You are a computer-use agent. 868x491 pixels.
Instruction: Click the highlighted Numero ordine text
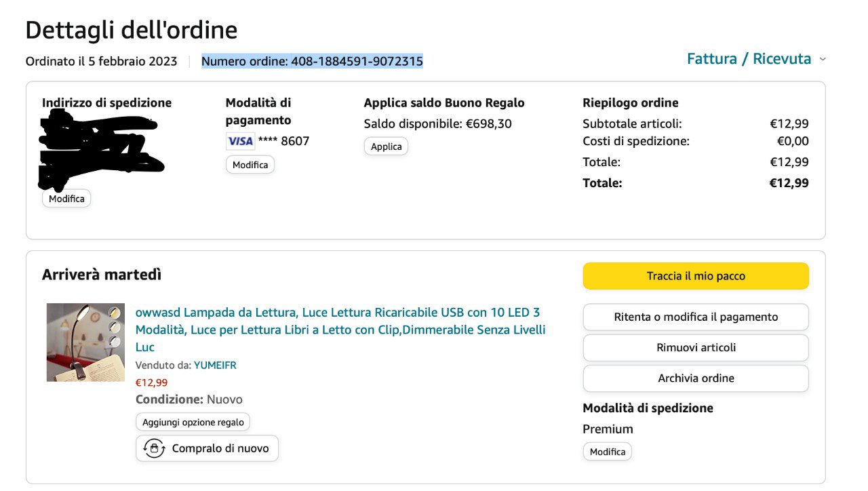click(312, 62)
